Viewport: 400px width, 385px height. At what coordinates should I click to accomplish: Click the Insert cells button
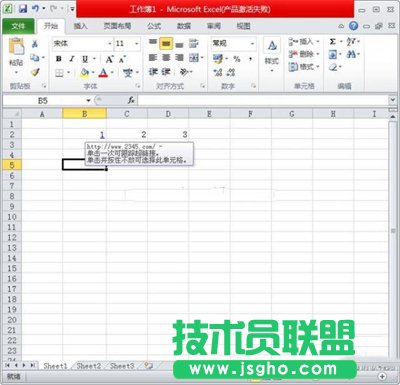tap(303, 42)
